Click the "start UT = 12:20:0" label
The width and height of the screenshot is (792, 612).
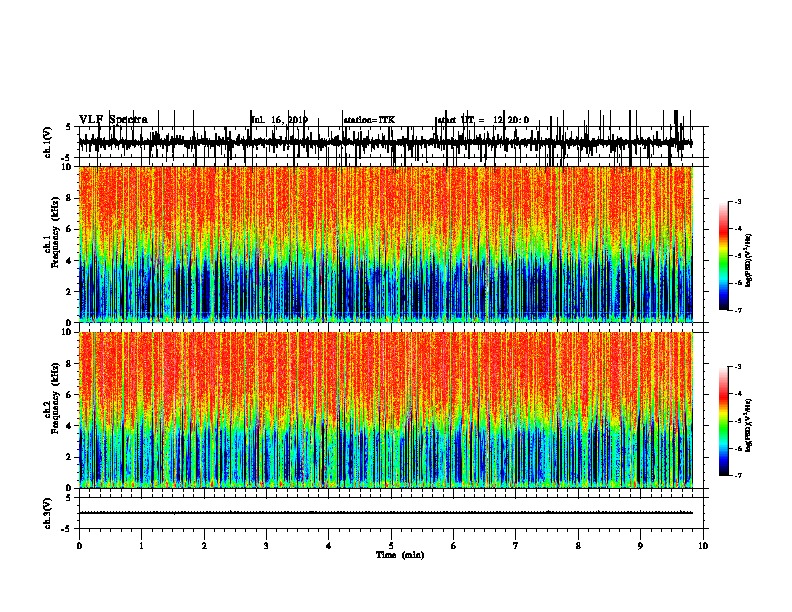(483, 120)
